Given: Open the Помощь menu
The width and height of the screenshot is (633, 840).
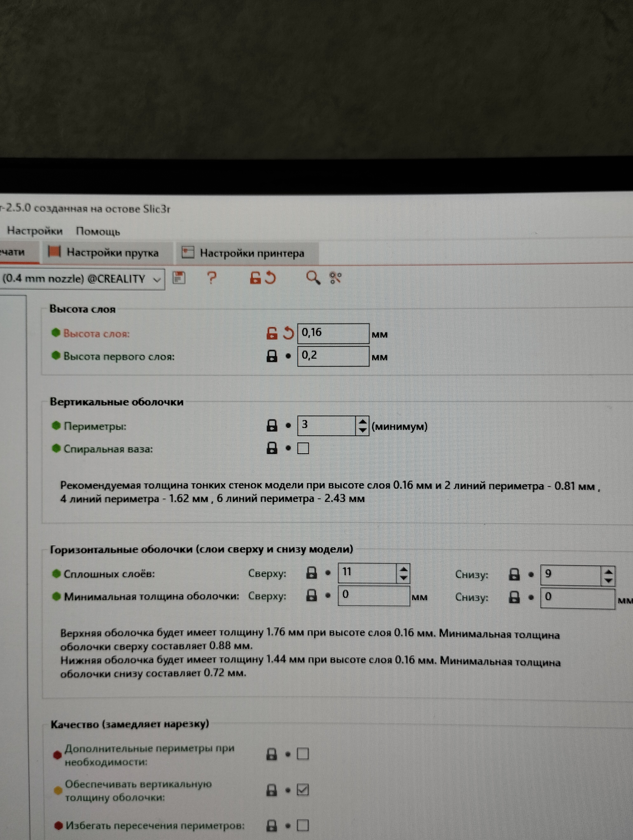Looking at the screenshot, I should 98,231.
